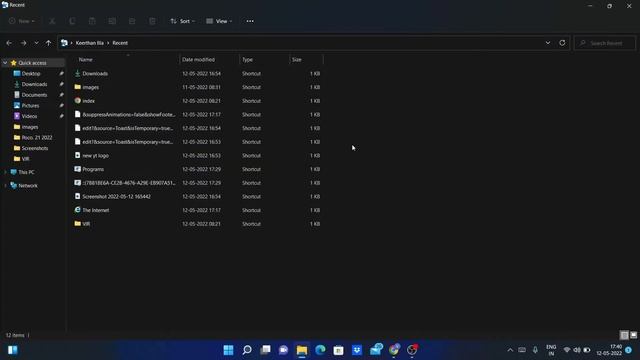640x360 pixels.
Task: Go forward using the forward arrow
Action: tap(23, 43)
